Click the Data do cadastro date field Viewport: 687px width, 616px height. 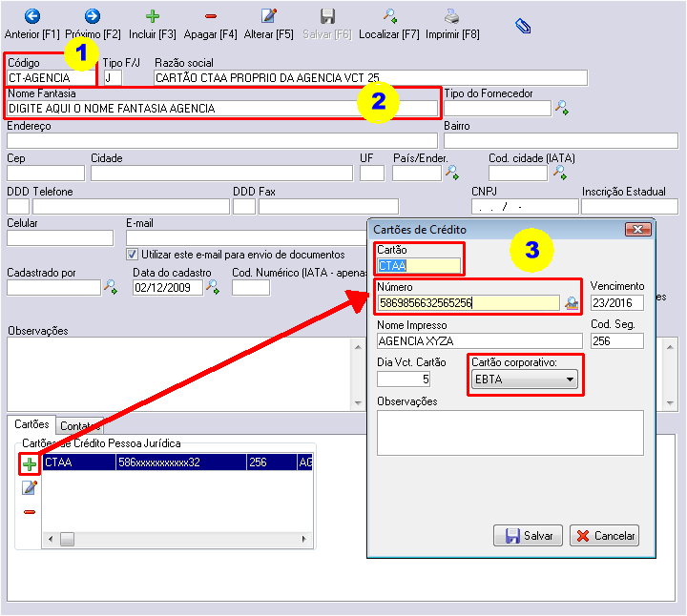168,288
